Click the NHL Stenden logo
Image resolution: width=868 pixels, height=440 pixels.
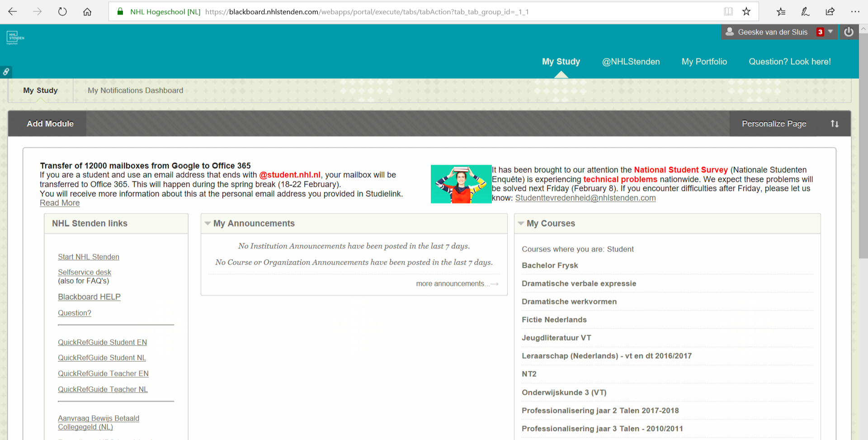point(15,38)
